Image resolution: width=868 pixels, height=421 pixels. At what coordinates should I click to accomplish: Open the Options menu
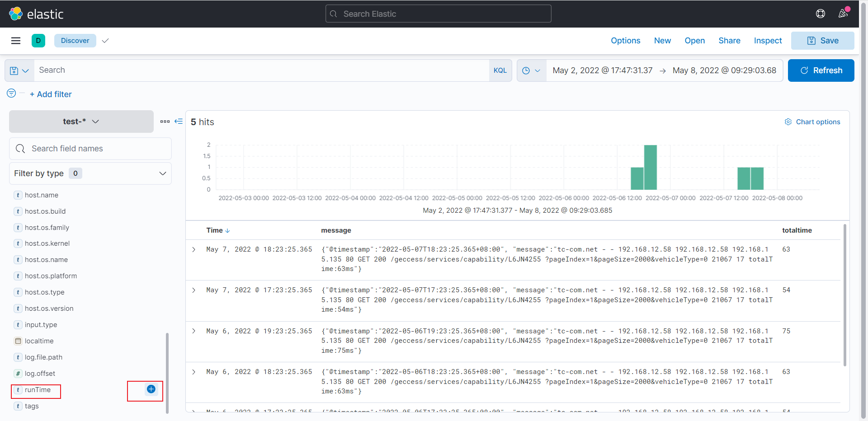pyautogui.click(x=626, y=41)
